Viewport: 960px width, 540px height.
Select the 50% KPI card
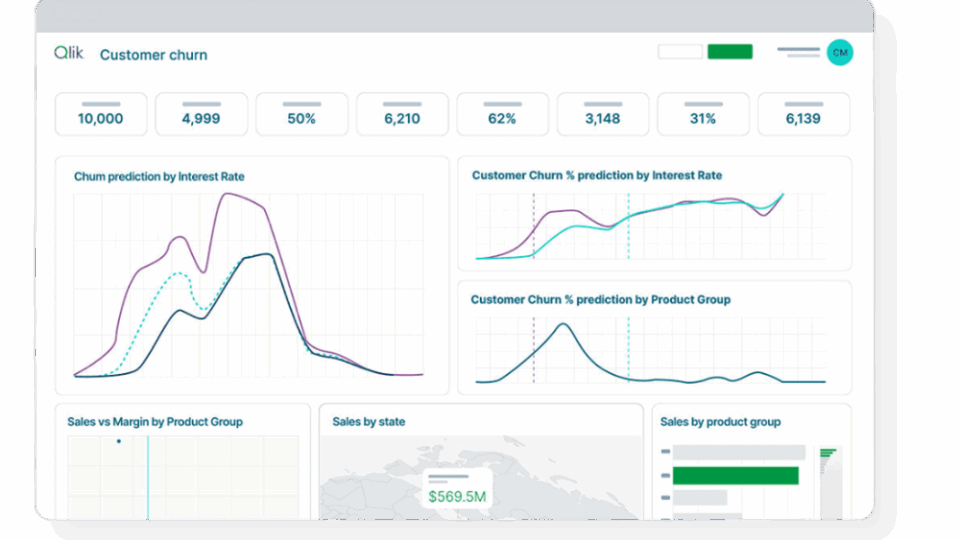tap(302, 114)
